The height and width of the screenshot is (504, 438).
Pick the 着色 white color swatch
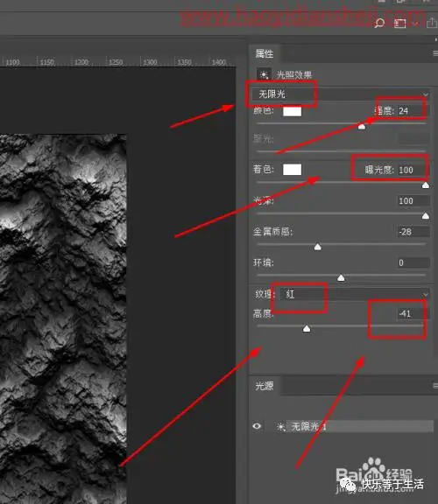[x=293, y=170]
